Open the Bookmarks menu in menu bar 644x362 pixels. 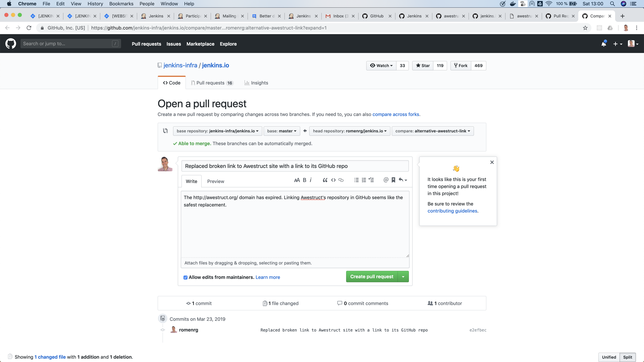click(x=121, y=3)
